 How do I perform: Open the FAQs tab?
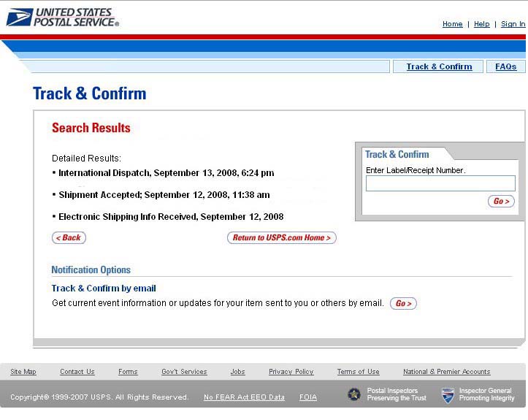click(x=505, y=66)
